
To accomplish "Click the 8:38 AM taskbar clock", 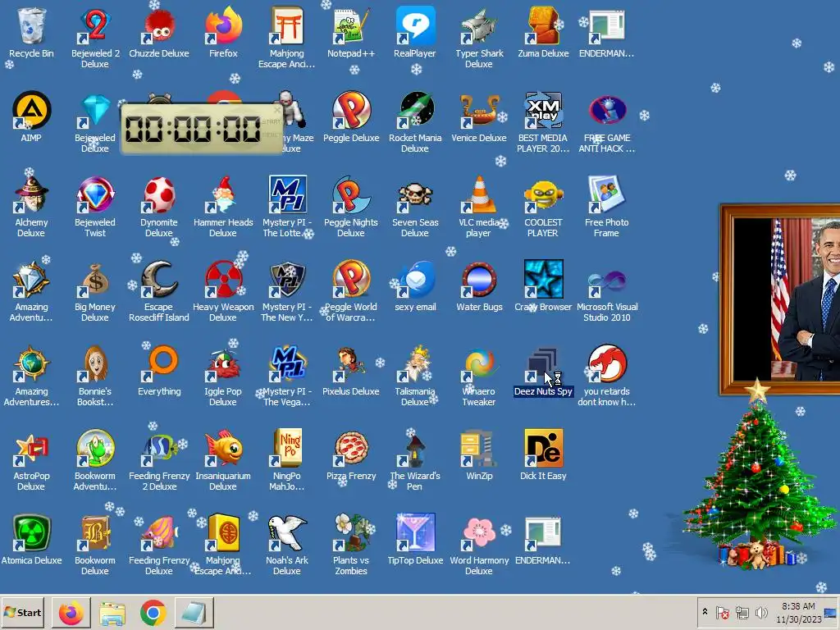I will coord(798,612).
